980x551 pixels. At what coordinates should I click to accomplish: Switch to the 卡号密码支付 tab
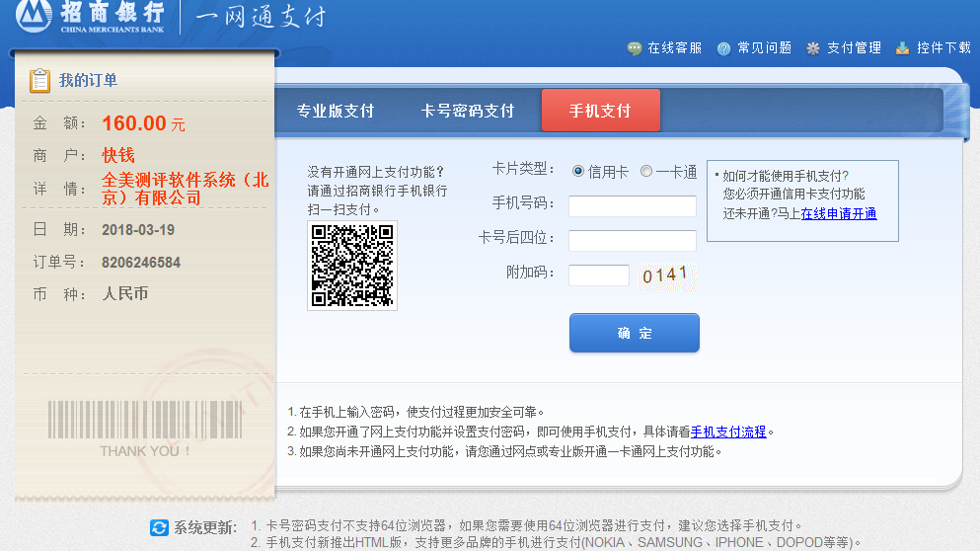click(468, 111)
